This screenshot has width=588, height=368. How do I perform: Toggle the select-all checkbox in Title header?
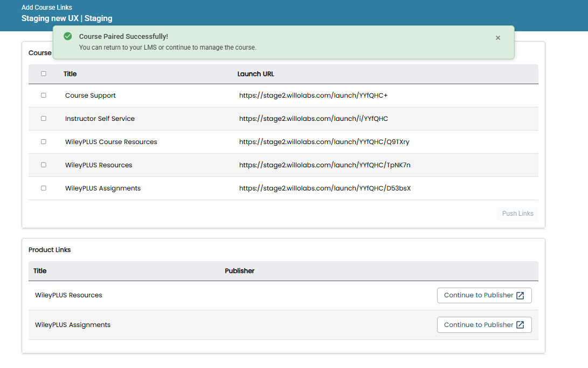point(44,73)
